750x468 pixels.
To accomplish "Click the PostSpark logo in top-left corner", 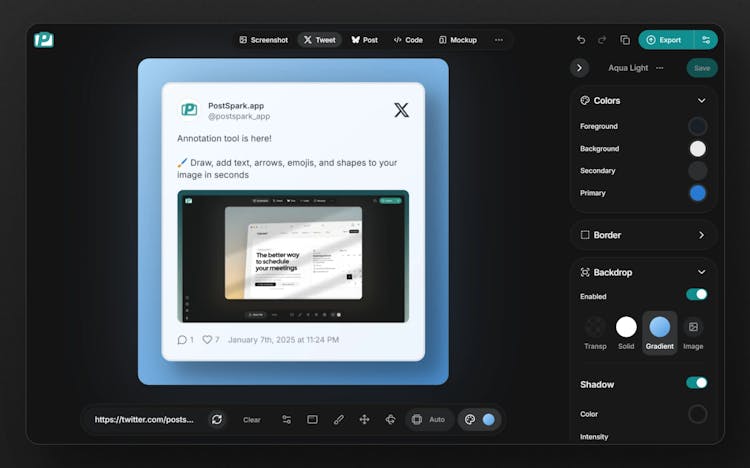I will [44, 40].
